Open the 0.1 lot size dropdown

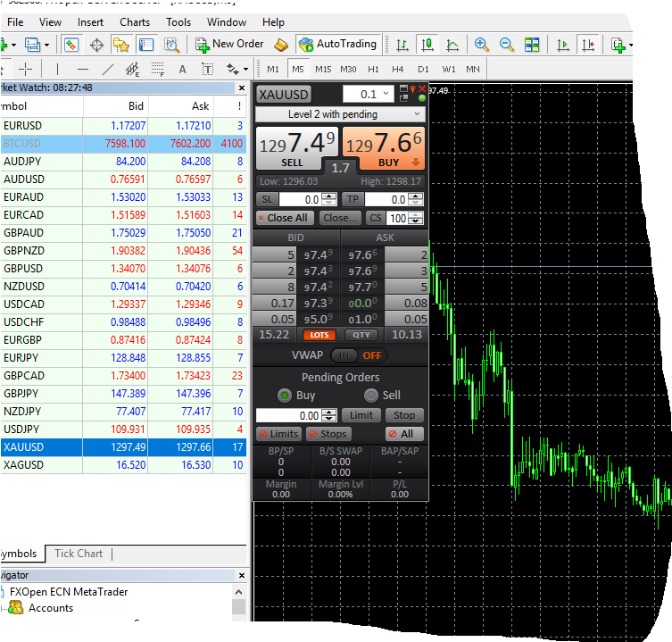386,94
